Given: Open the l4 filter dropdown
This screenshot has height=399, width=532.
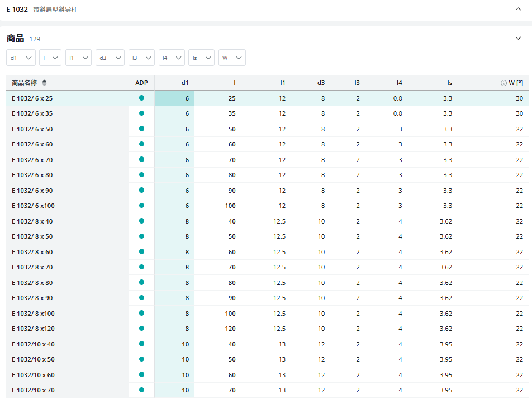Looking at the screenshot, I should 172,58.
